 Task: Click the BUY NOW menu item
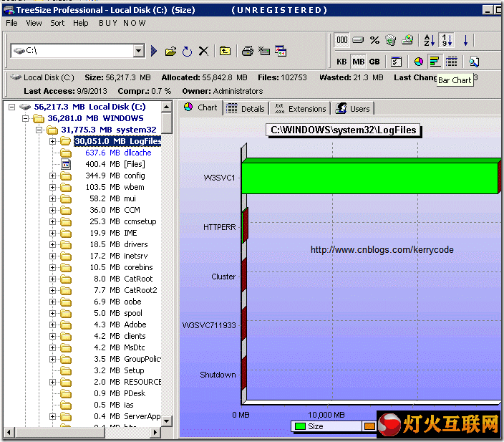click(122, 23)
